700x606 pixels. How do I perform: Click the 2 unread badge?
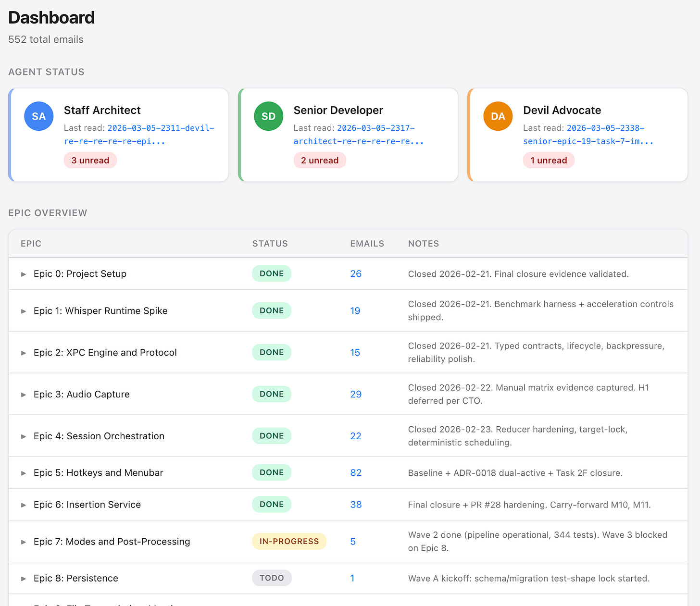320,161
